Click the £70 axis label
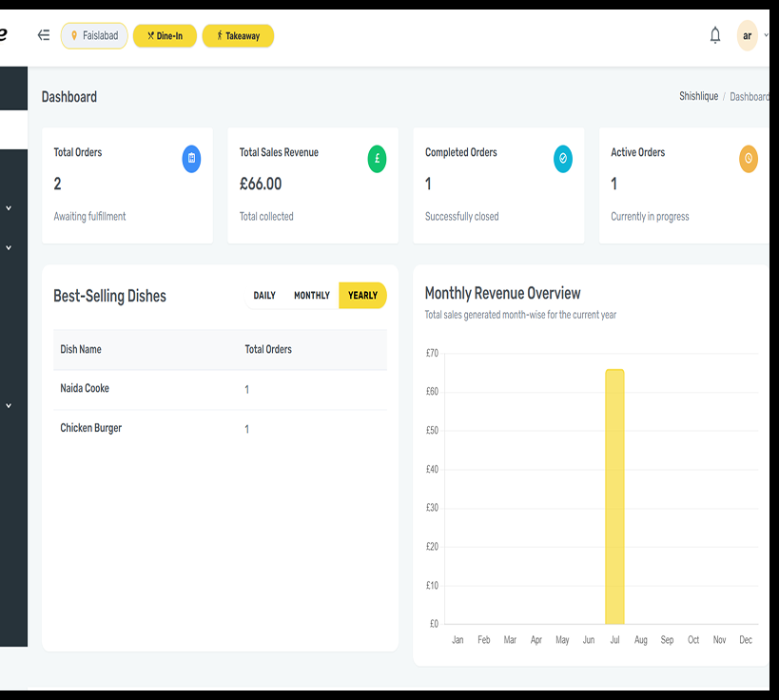 (432, 353)
